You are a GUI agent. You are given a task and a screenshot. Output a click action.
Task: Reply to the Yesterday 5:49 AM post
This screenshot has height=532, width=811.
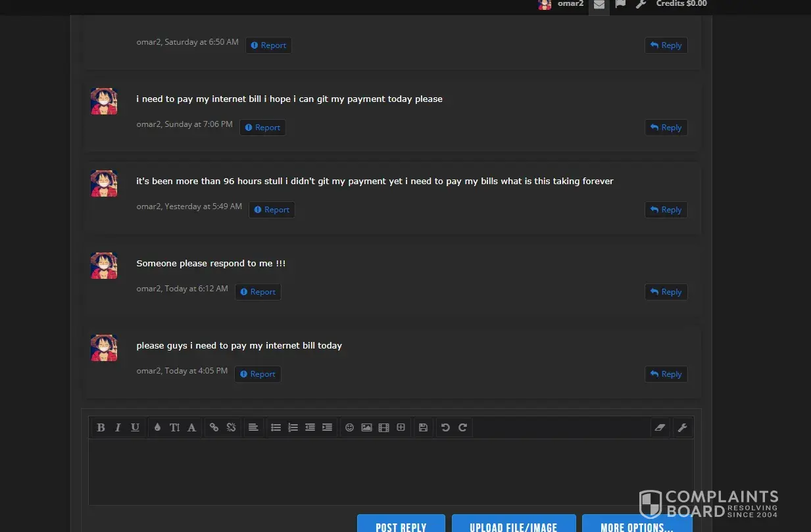(666, 210)
